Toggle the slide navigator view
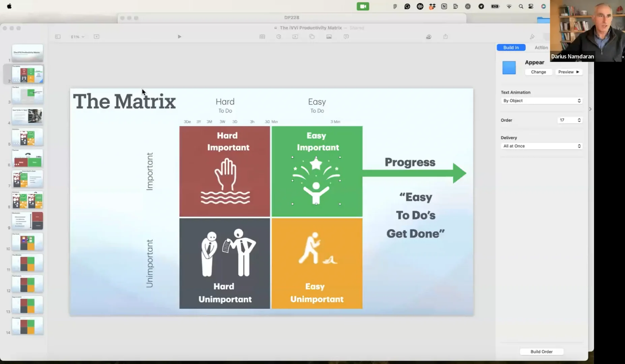Screen dimensions: 625x364 (x=58, y=36)
